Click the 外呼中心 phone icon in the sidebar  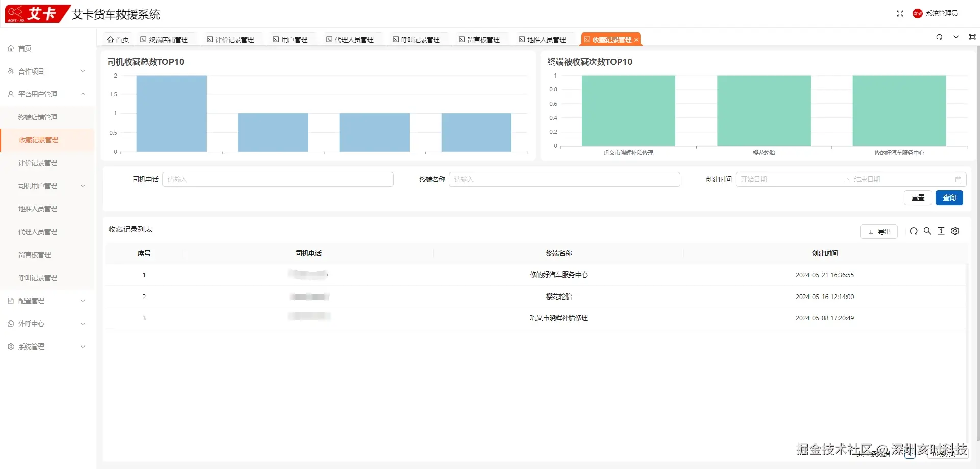pos(11,324)
